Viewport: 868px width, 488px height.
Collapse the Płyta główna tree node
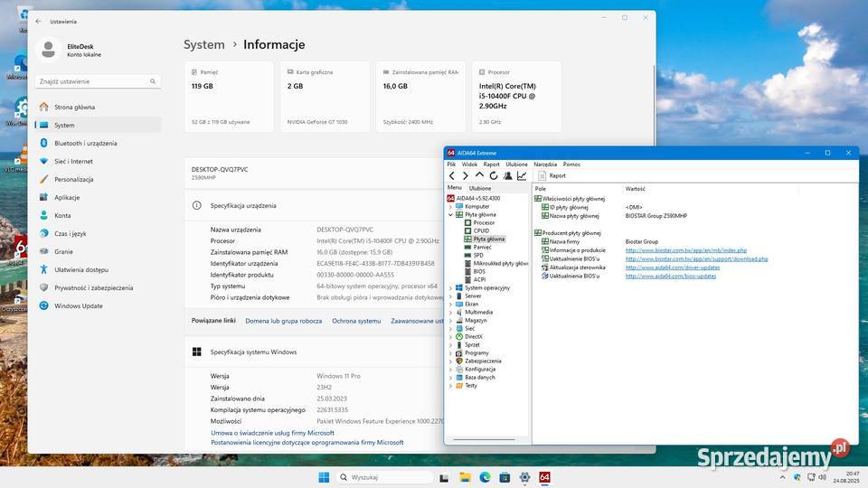tap(450, 215)
